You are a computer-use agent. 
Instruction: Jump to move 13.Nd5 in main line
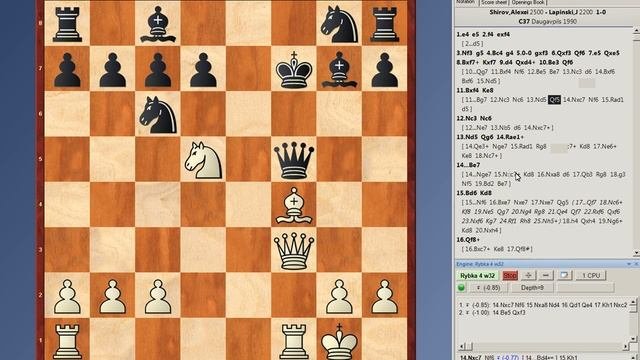point(468,137)
